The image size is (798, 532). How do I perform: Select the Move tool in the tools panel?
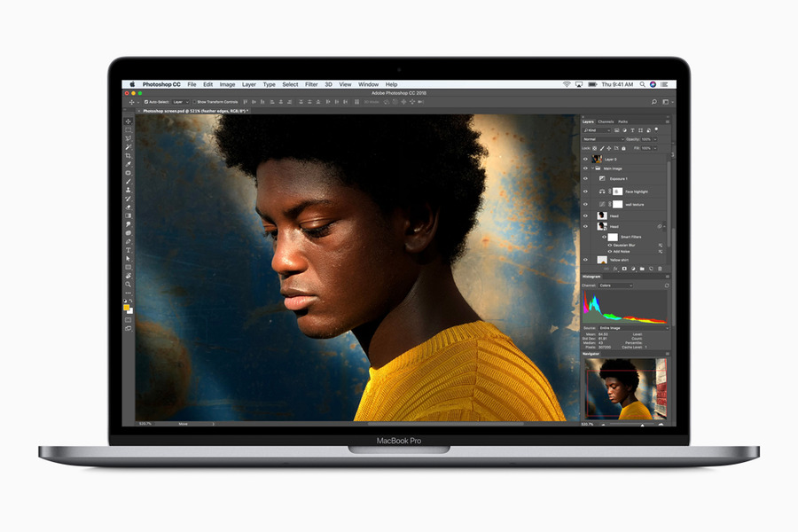click(128, 121)
